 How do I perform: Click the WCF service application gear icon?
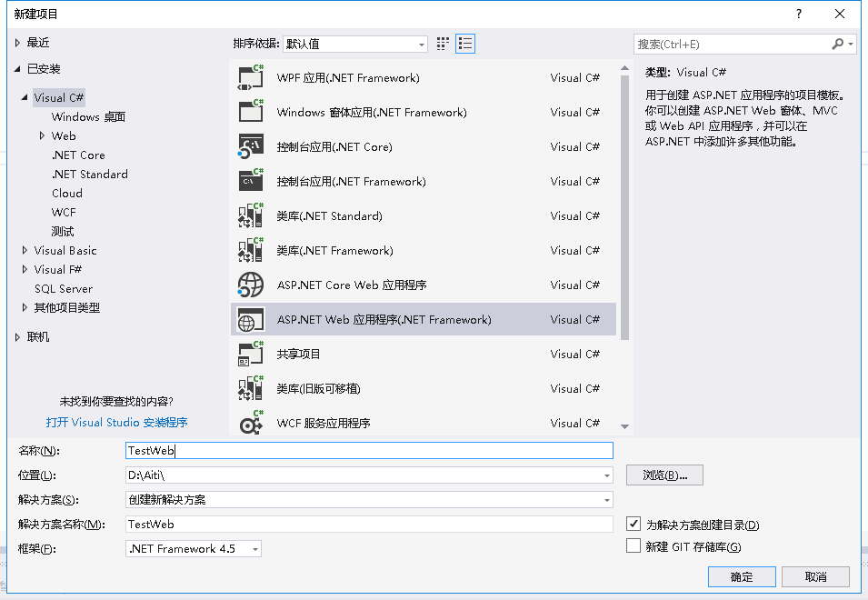coord(251,423)
